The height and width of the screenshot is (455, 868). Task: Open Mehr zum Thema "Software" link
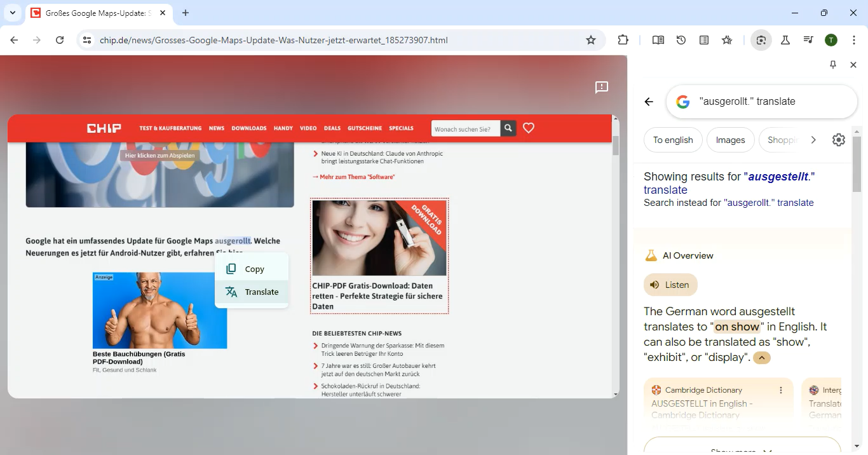(x=353, y=177)
